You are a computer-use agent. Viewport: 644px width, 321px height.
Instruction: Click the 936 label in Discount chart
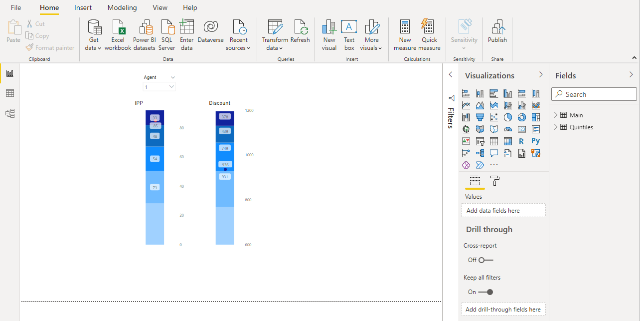pos(225,165)
